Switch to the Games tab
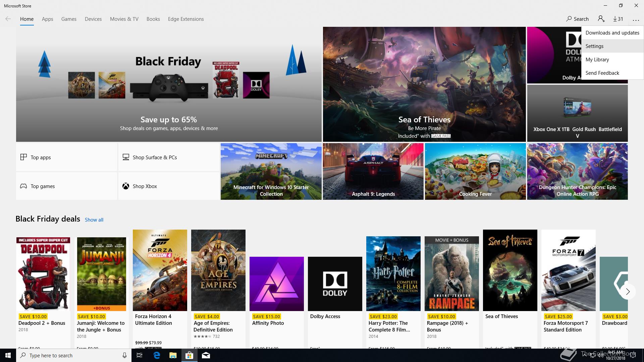Image resolution: width=644 pixels, height=362 pixels. [69, 19]
